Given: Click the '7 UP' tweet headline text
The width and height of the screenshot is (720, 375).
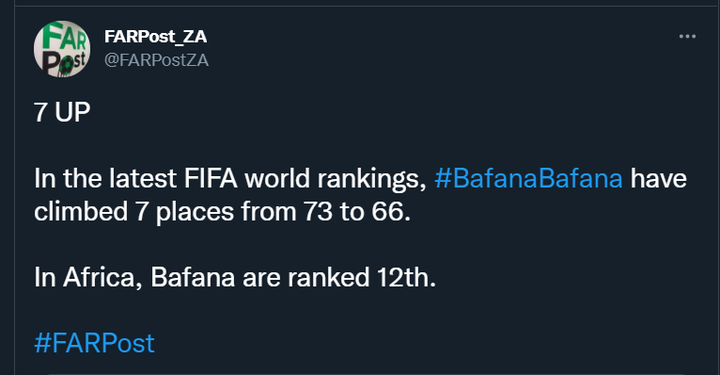Looking at the screenshot, I should 62,112.
